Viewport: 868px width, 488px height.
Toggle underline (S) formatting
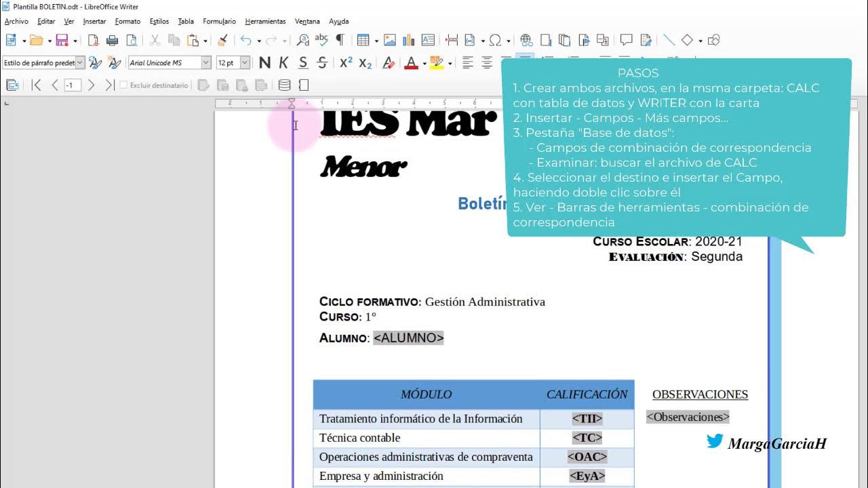(303, 63)
